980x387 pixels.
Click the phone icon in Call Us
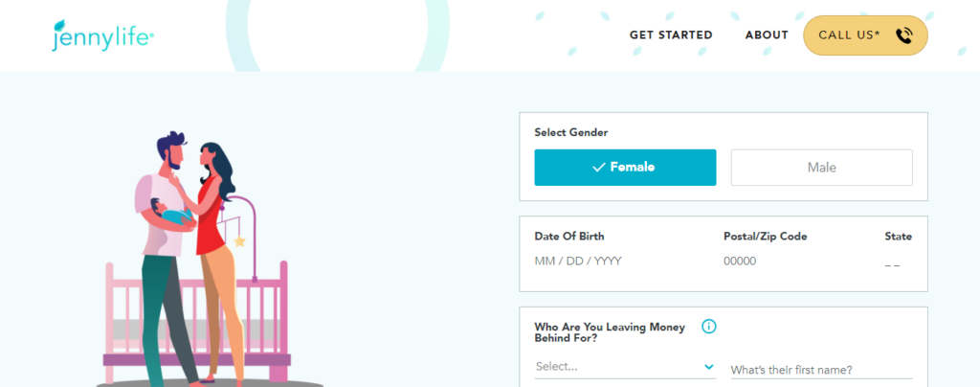click(904, 35)
